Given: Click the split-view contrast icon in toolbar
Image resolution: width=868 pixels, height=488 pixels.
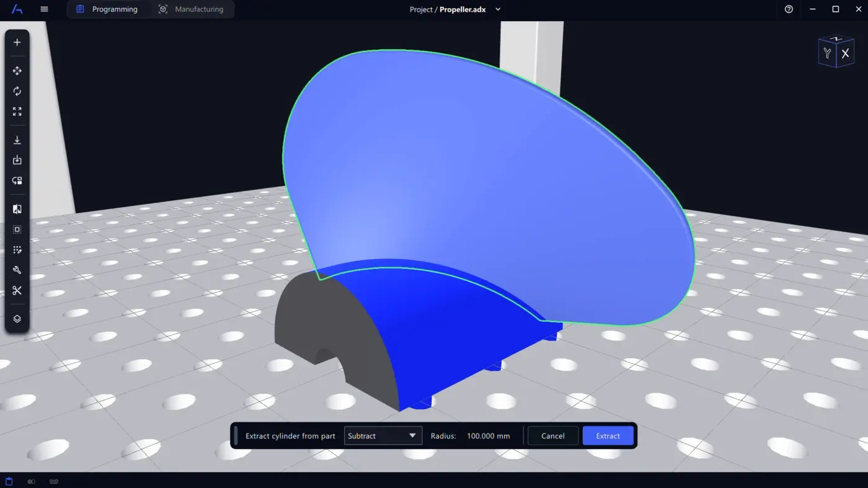Looking at the screenshot, I should (x=17, y=209).
